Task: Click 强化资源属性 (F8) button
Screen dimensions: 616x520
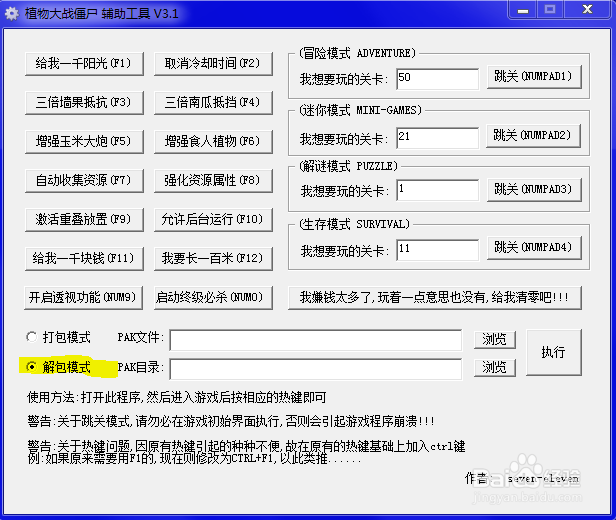Action: click(x=213, y=180)
